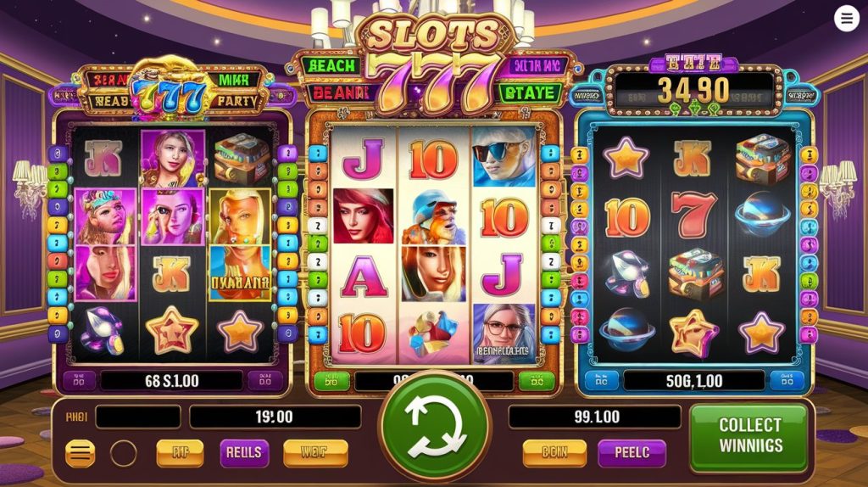Click the 34 90 jackpot display
The height and width of the screenshot is (487, 868).
693,90
